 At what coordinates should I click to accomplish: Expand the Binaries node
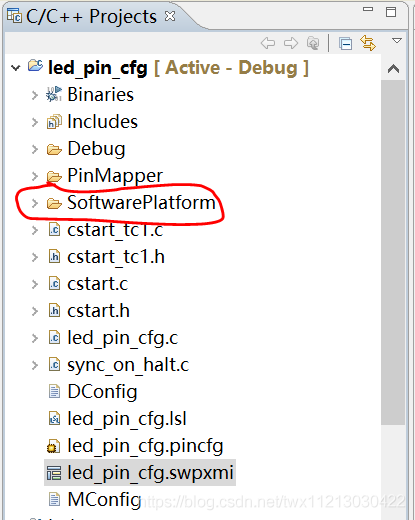click(34, 95)
